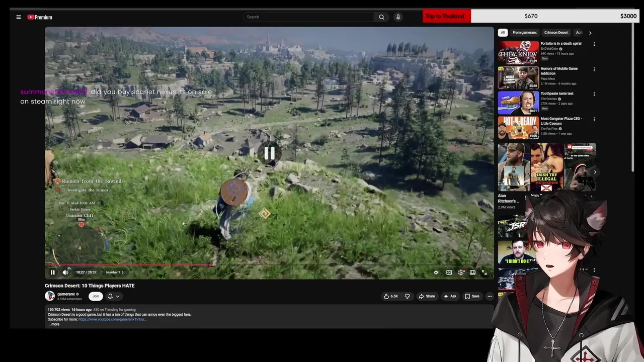
Task: Open chapter list 'Number 7'
Action: (115, 273)
